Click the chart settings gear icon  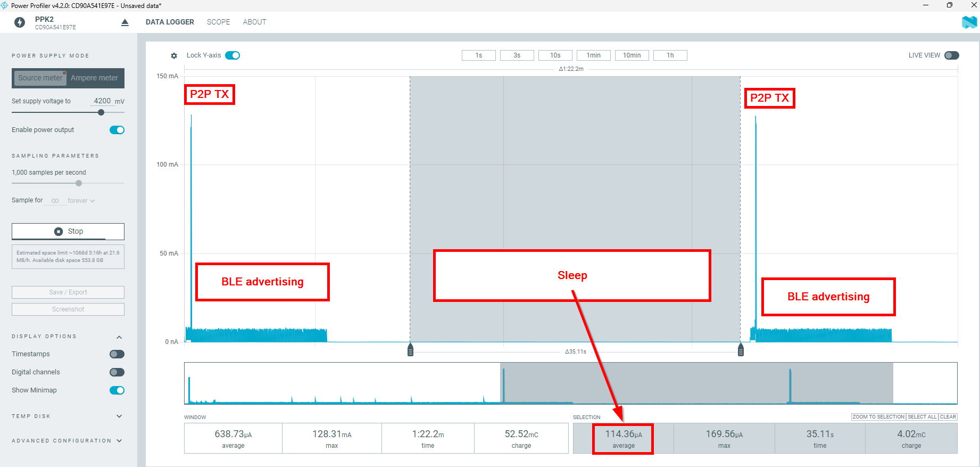tap(174, 55)
